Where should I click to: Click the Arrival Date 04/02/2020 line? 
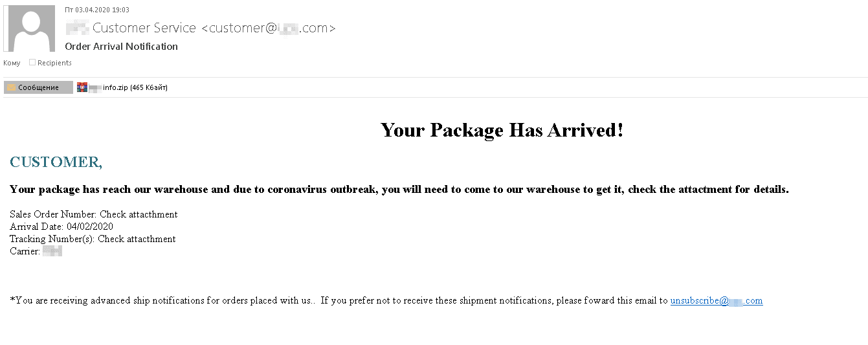click(x=61, y=227)
